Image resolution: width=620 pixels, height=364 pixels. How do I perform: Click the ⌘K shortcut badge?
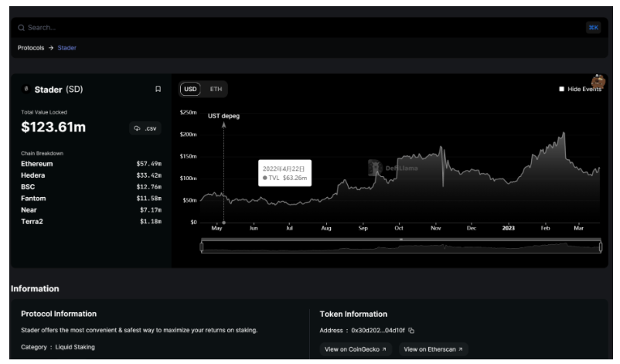pyautogui.click(x=593, y=28)
